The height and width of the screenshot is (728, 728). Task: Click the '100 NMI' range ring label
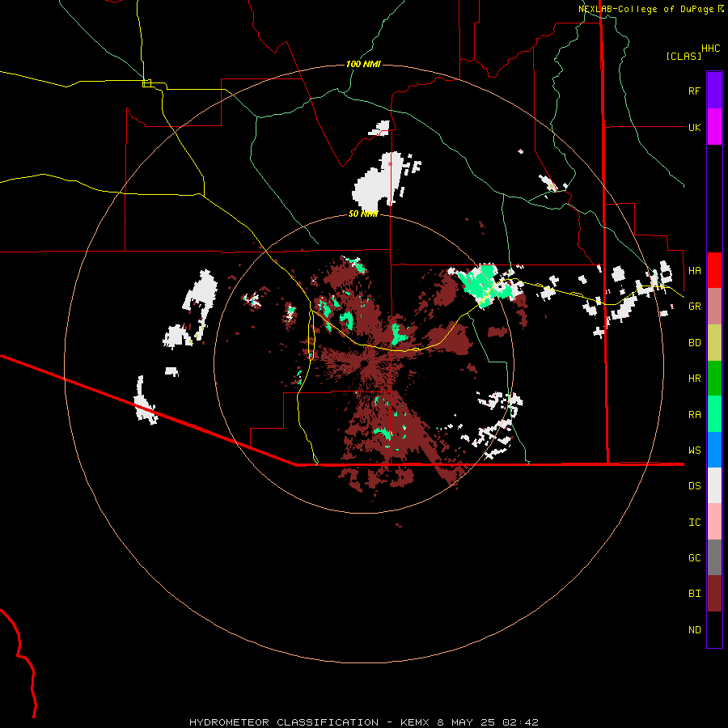(363, 64)
